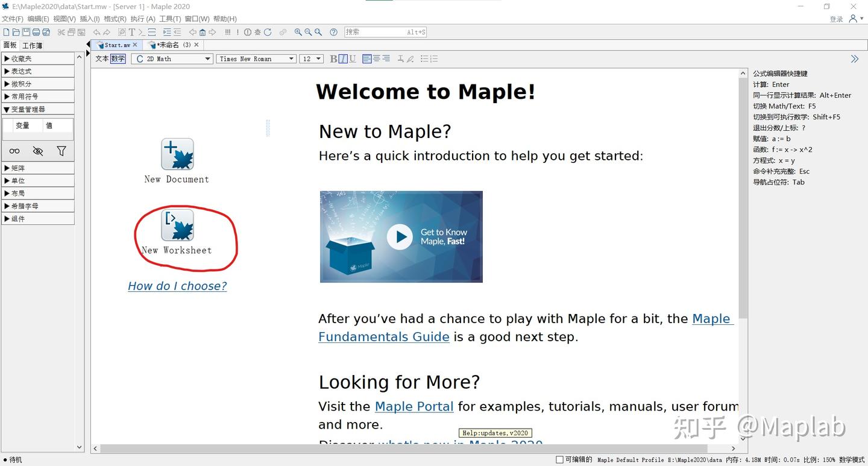Image resolution: width=868 pixels, height=466 pixels.
Task: Restart the Maple server using the circular arrow icon
Action: click(268, 32)
